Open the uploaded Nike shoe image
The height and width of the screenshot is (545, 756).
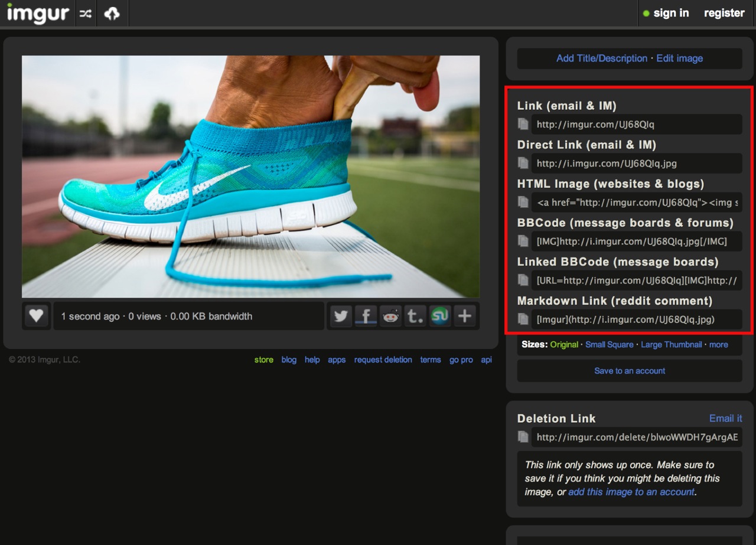250,177
